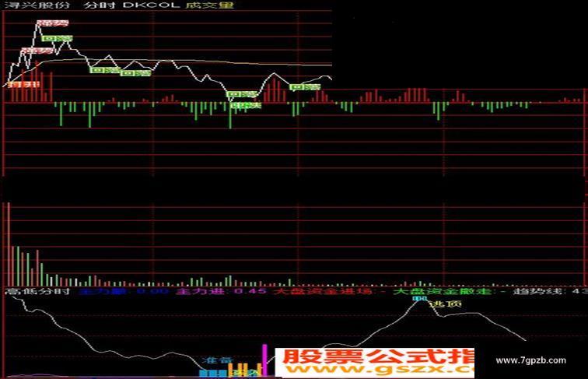Image resolution: width=588 pixels, height=379 pixels.
Task: Select the 成交量 volume label
Action: point(209,5)
